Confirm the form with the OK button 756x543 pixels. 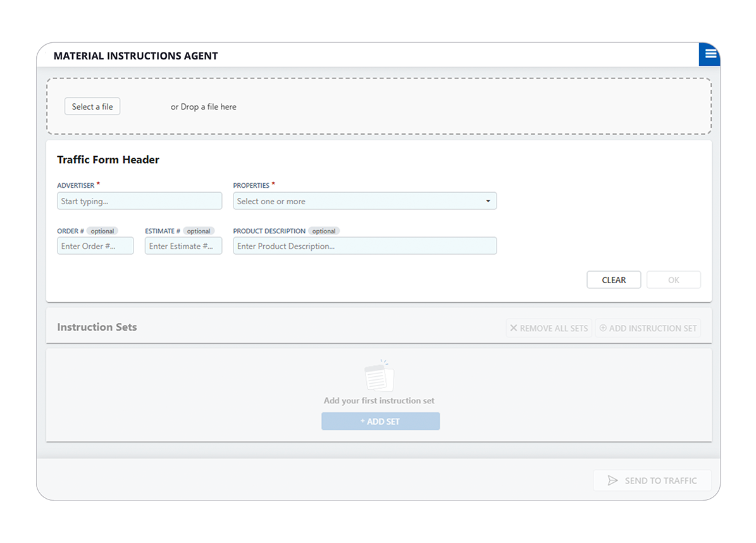click(673, 280)
